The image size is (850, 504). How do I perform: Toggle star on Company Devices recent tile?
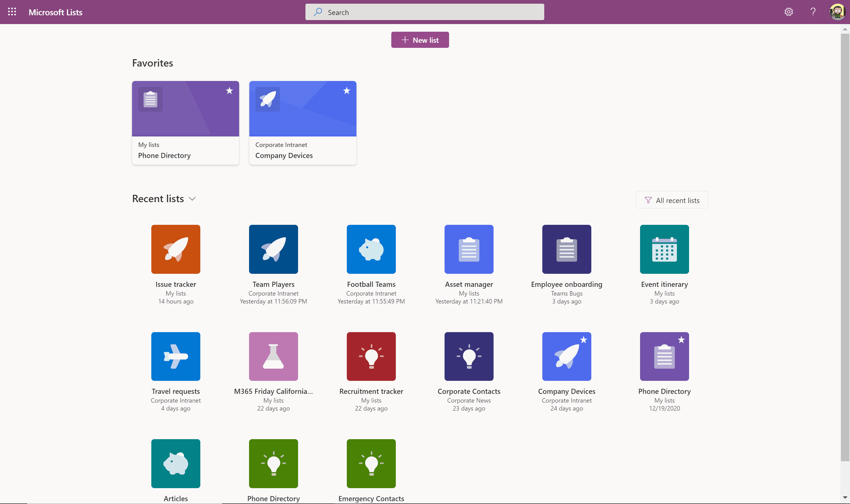click(584, 340)
